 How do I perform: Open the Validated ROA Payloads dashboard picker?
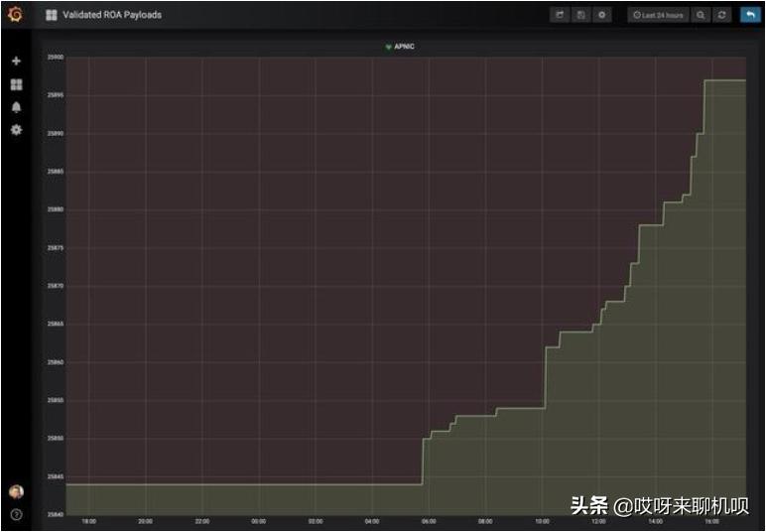[x=112, y=15]
